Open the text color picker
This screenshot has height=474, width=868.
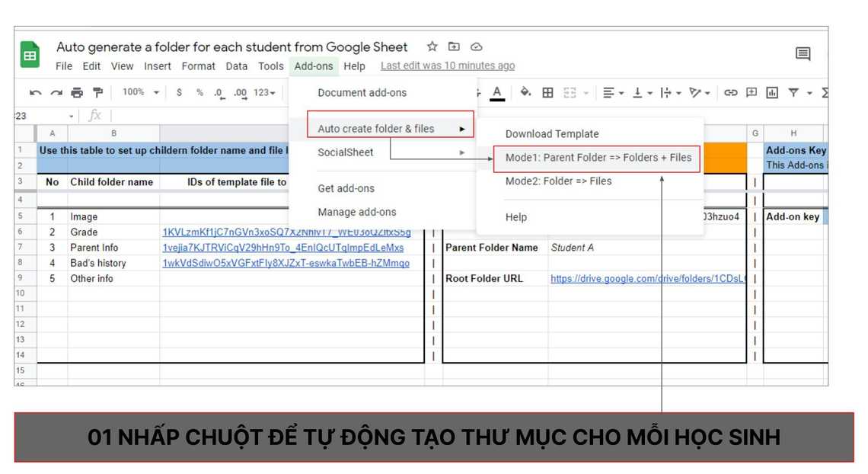coord(497,93)
